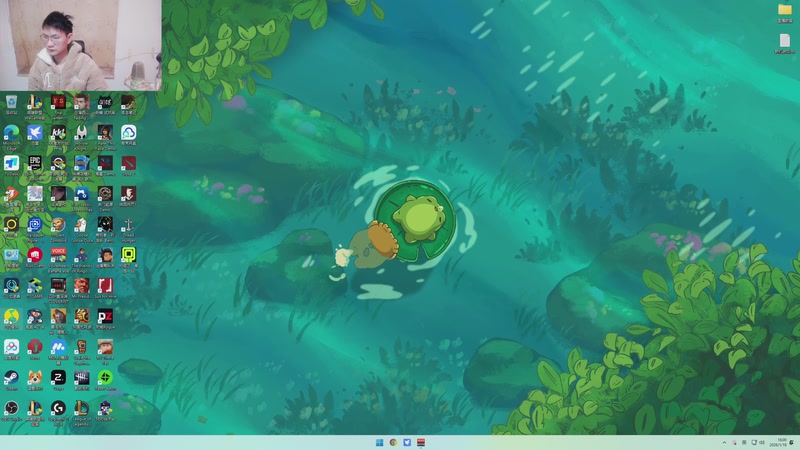
Task: Open the ToDesk desktop shortcut
Action: point(11,164)
